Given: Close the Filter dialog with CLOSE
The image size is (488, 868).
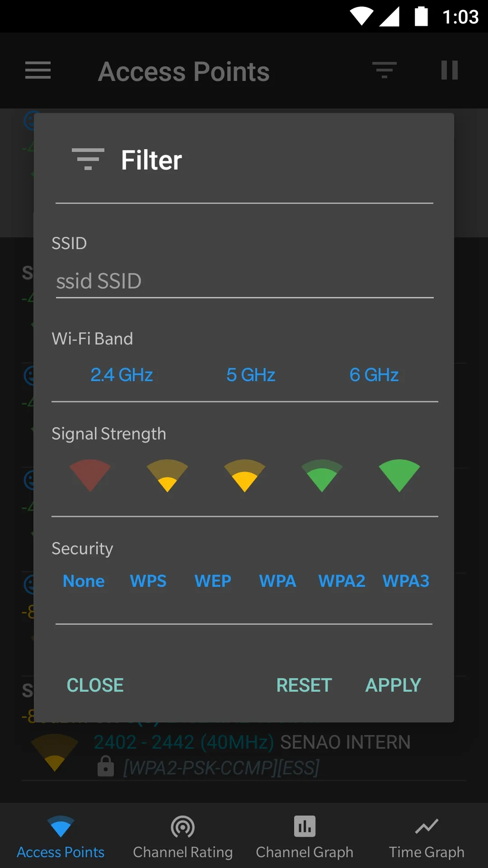Looking at the screenshot, I should 95,685.
